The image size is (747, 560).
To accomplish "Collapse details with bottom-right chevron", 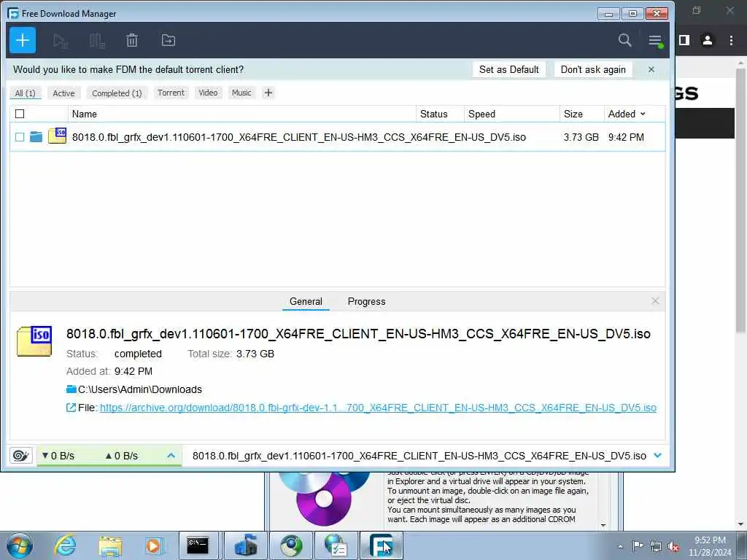I will [x=658, y=456].
